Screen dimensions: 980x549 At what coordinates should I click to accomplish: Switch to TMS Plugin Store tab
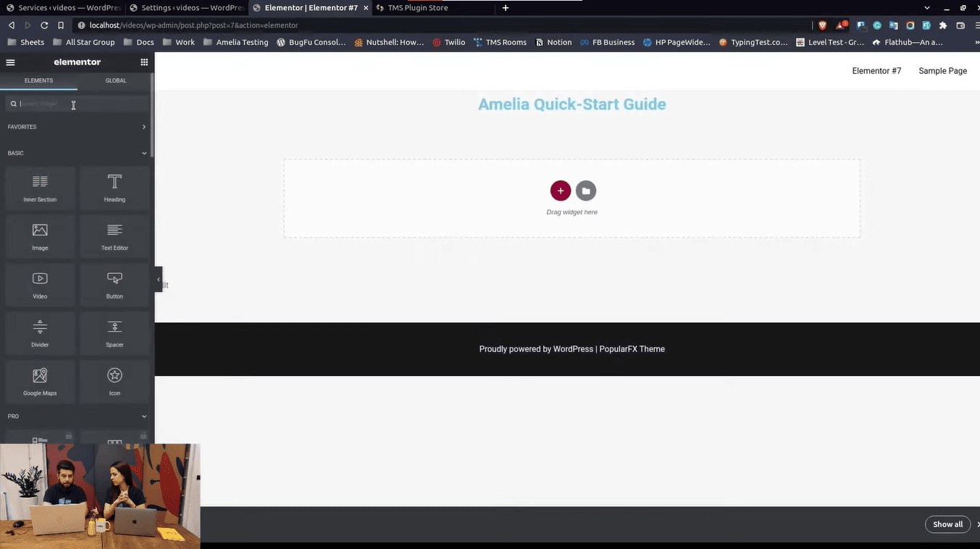click(435, 8)
